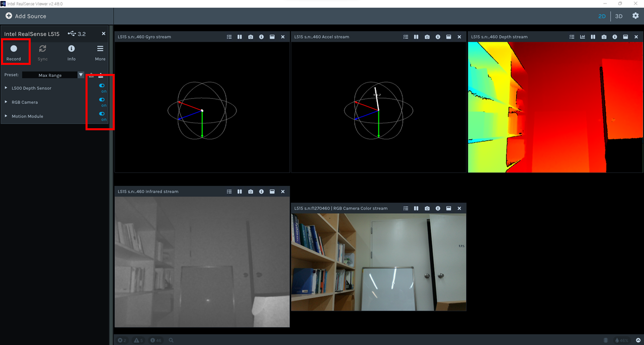
Task: Remove the Intel RealSense L515 device
Action: 104,34
